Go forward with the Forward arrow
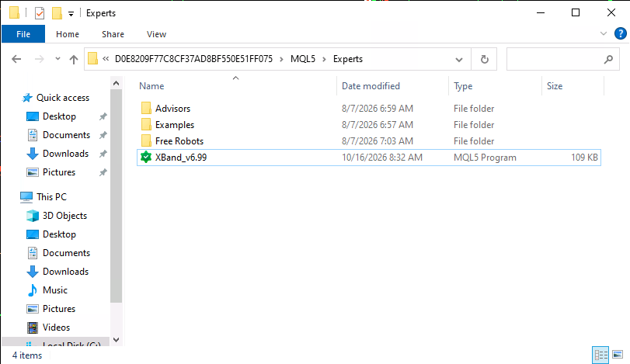This screenshot has width=630, height=364. (39, 60)
